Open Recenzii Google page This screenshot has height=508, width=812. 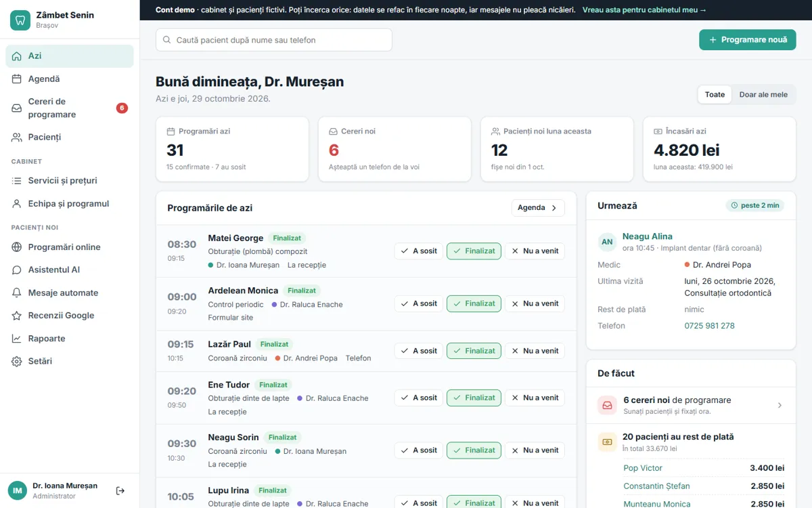click(70, 316)
